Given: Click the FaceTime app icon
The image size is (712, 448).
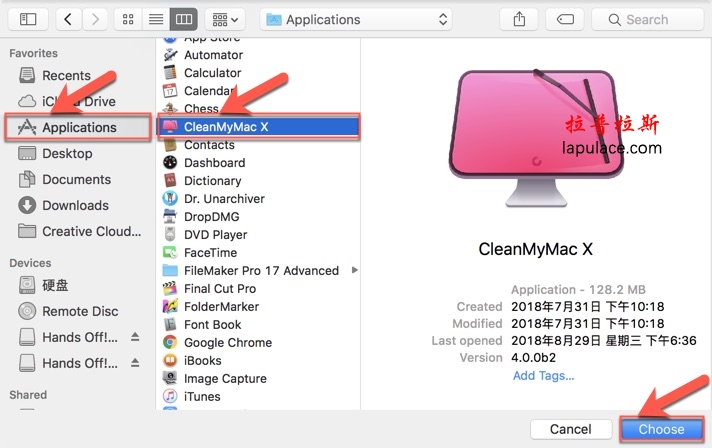Looking at the screenshot, I should [170, 252].
